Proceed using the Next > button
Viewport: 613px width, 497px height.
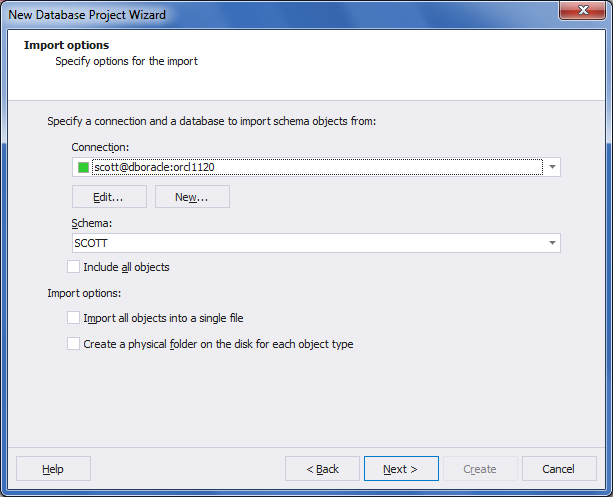point(400,469)
